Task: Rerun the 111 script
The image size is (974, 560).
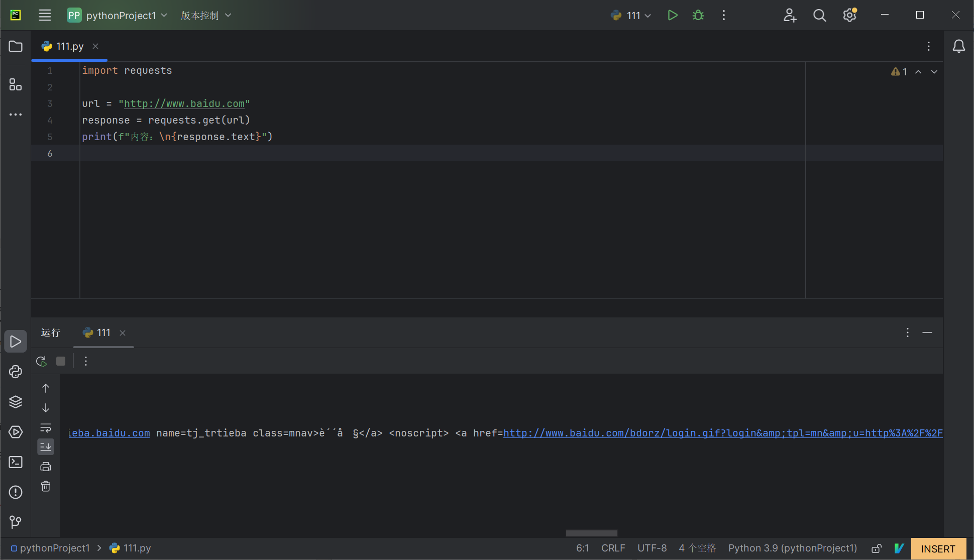Action: click(x=41, y=361)
